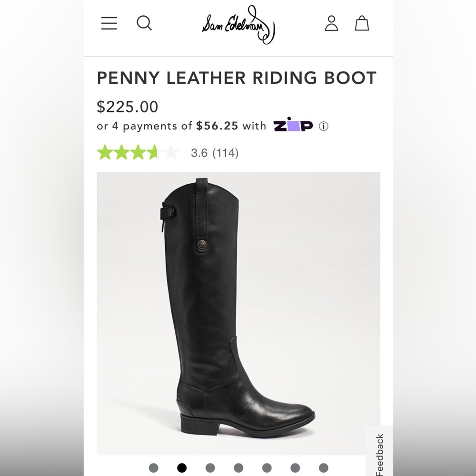476x476 pixels.
Task: Click the third carousel dot
Action: click(209, 468)
